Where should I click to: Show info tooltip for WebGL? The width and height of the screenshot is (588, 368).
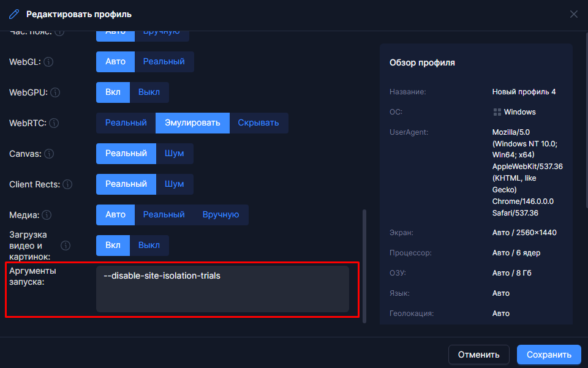click(48, 62)
